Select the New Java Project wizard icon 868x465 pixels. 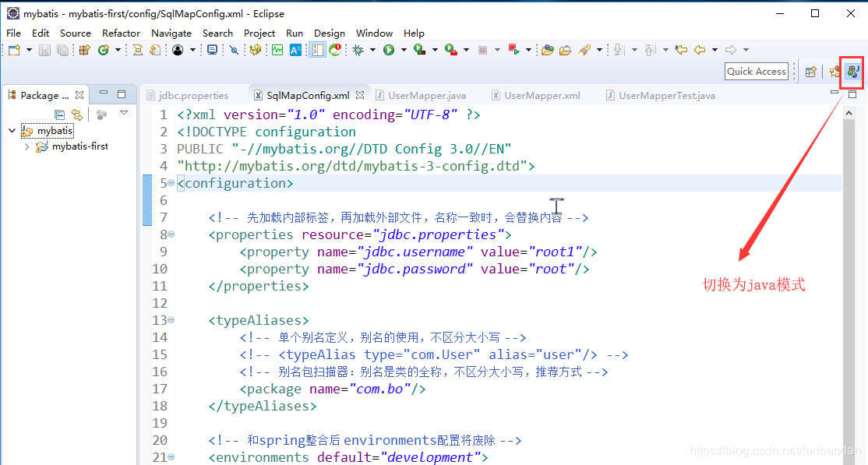(x=83, y=50)
